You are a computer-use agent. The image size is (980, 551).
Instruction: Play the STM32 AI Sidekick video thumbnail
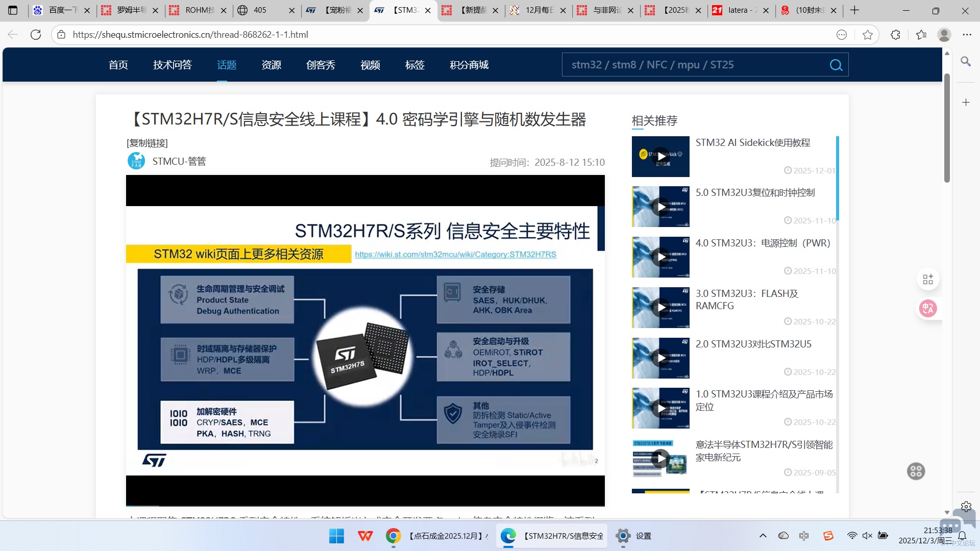660,156
